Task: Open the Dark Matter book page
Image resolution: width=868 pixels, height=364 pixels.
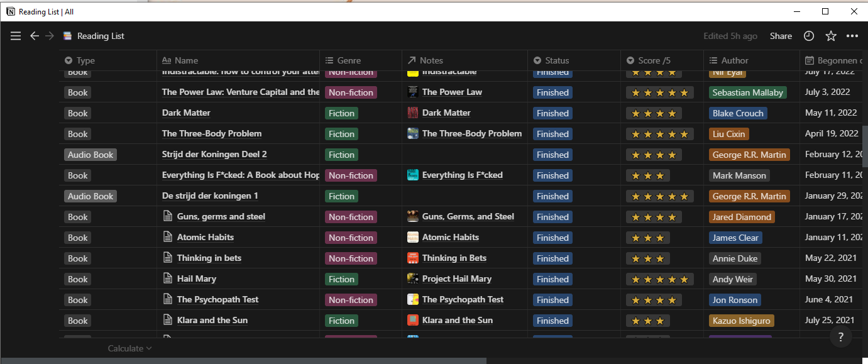Action: tap(186, 113)
